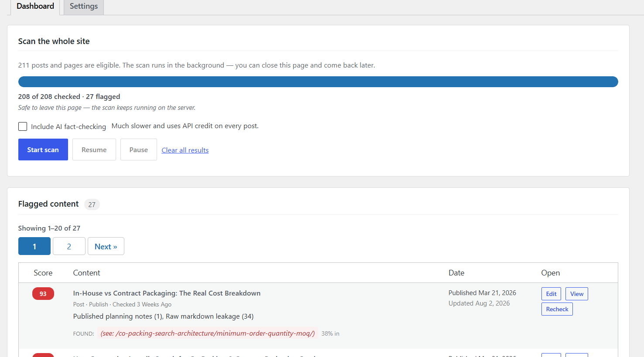Click 'Scan the whole site' heading
644x357 pixels.
click(x=54, y=41)
